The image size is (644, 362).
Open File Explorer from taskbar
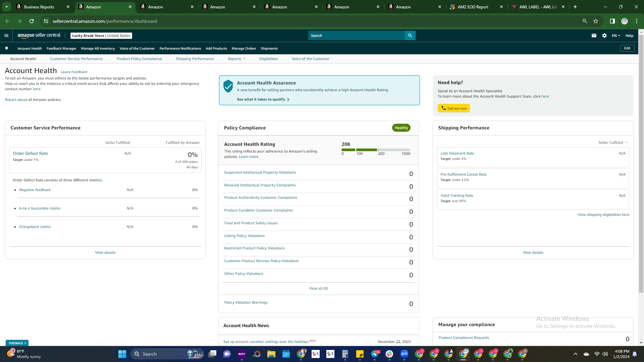[271, 354]
